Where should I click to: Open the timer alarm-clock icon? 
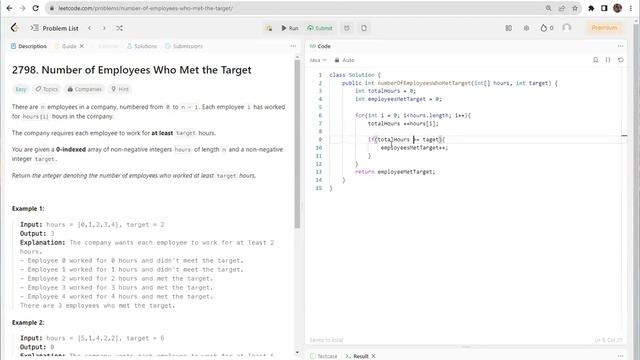click(x=347, y=28)
